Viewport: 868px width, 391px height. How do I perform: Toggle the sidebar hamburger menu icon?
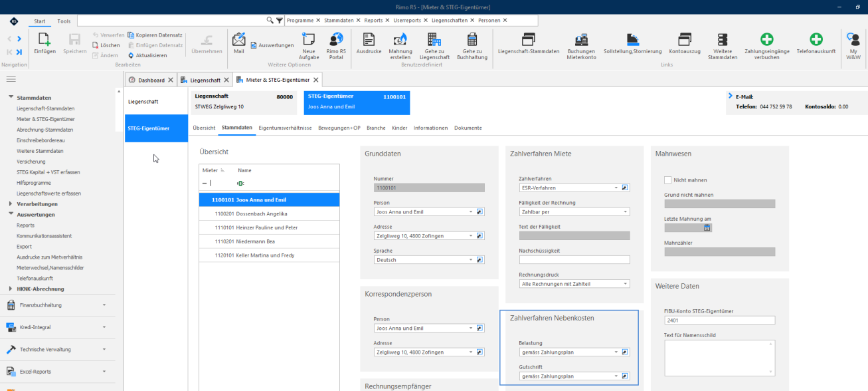pyautogui.click(x=11, y=79)
